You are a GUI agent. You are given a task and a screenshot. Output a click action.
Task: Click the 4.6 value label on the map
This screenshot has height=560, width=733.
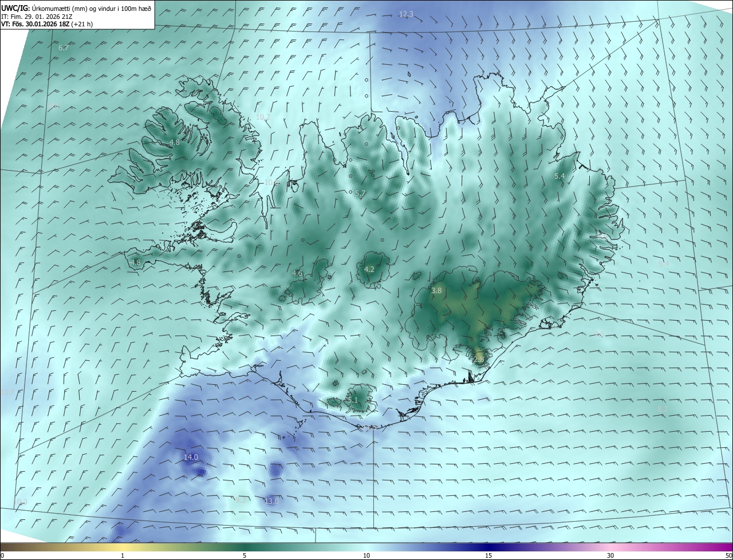(x=297, y=274)
